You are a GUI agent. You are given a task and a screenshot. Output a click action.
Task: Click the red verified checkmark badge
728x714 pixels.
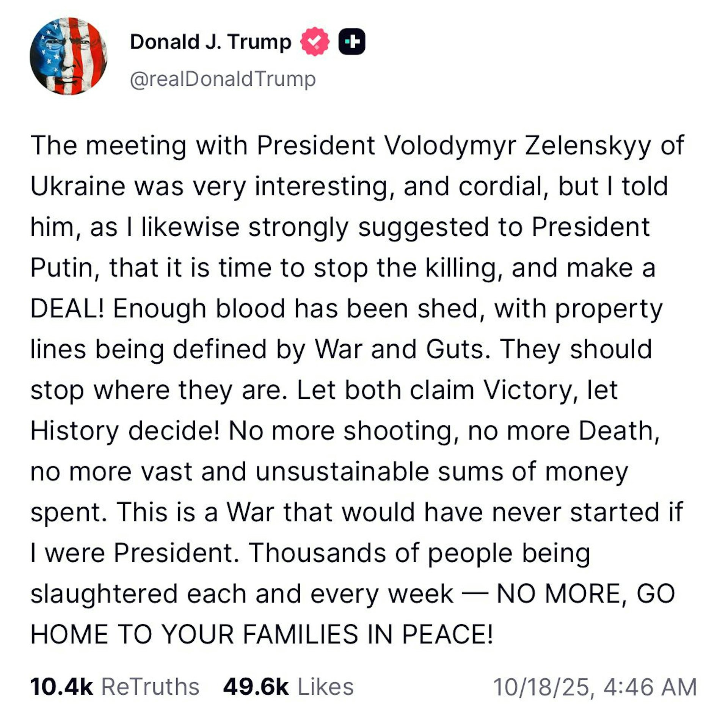314,42
